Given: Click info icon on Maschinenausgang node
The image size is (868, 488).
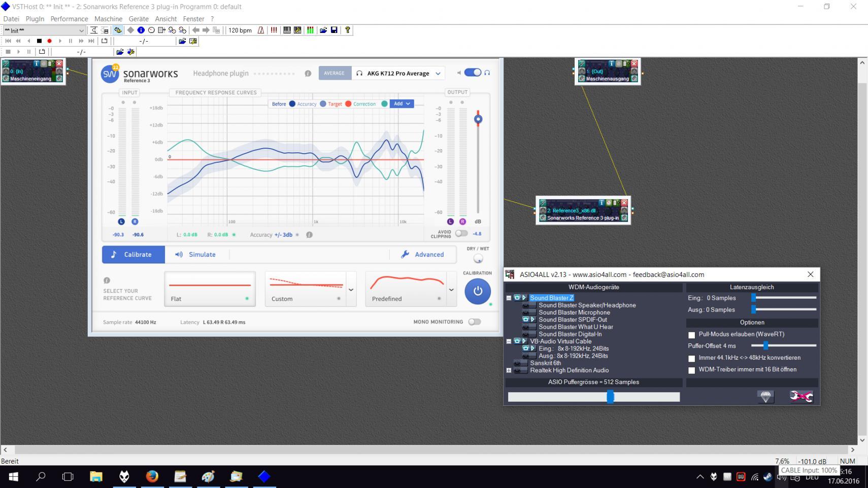Looking at the screenshot, I should 612,63.
